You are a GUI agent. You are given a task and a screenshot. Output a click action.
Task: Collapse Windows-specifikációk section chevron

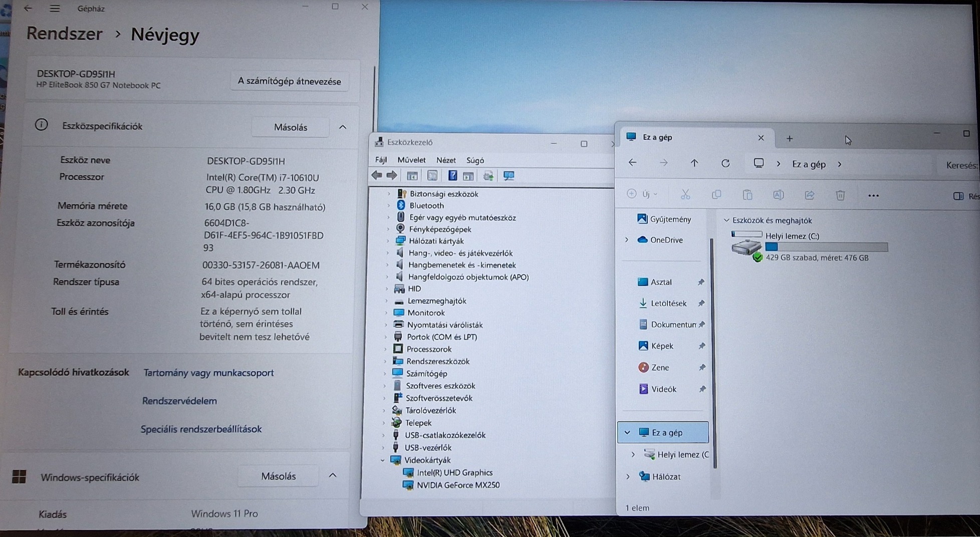pyautogui.click(x=333, y=475)
